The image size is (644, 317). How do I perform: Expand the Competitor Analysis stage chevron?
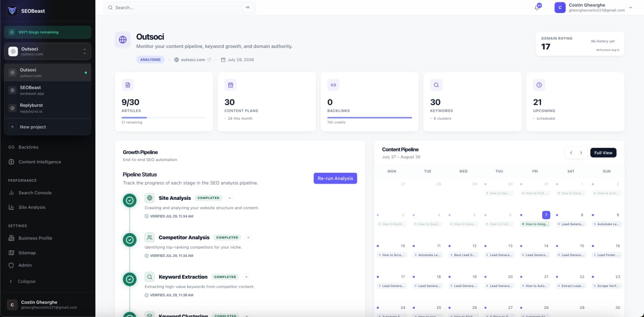[x=248, y=238]
